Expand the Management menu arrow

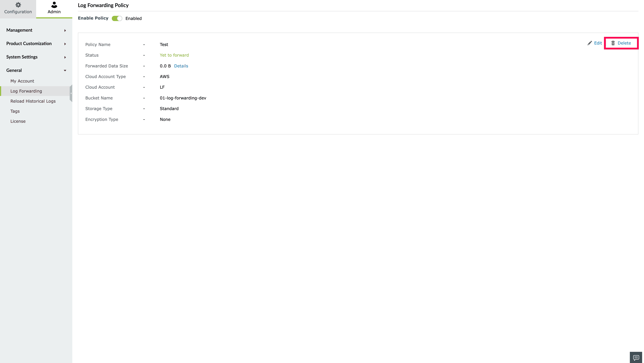pyautogui.click(x=65, y=31)
